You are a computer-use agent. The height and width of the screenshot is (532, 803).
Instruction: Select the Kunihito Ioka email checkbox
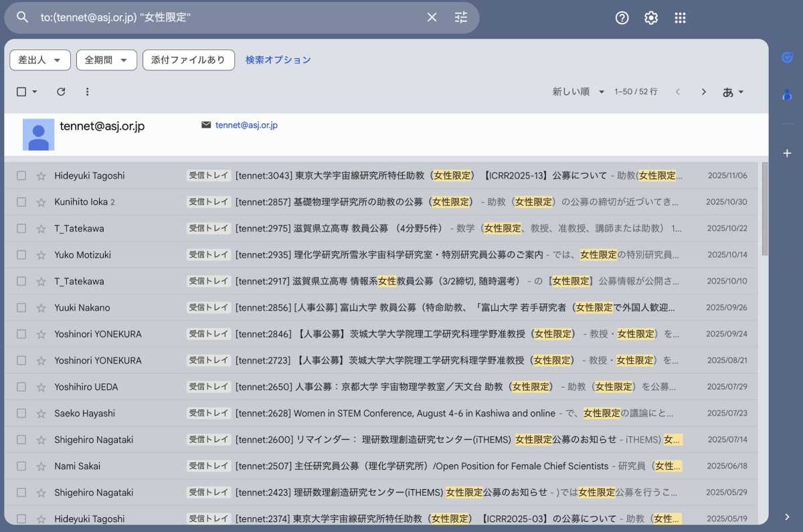21,202
